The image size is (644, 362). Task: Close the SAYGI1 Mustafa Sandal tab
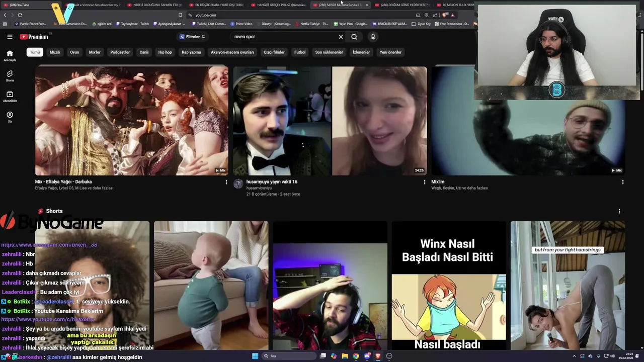click(367, 5)
